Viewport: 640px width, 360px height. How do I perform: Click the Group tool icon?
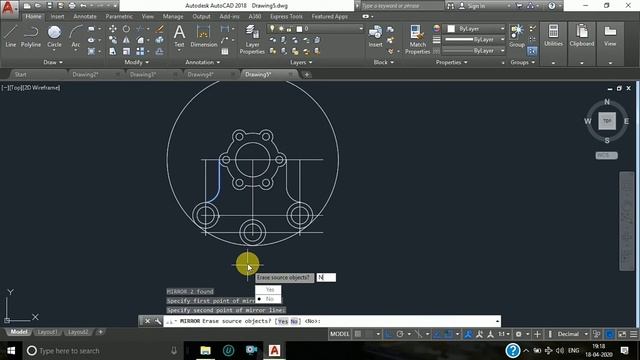tap(517, 36)
